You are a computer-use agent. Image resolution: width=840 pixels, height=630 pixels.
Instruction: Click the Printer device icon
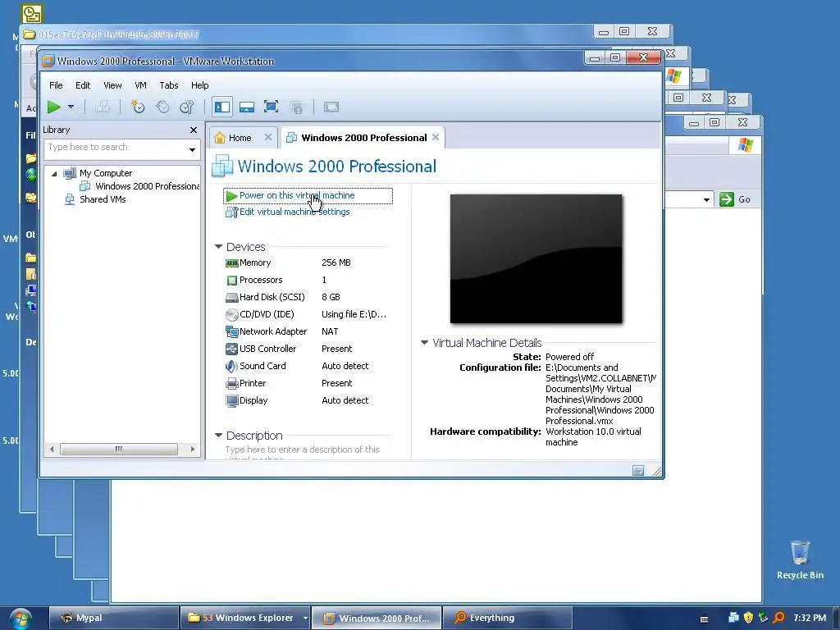232,384
